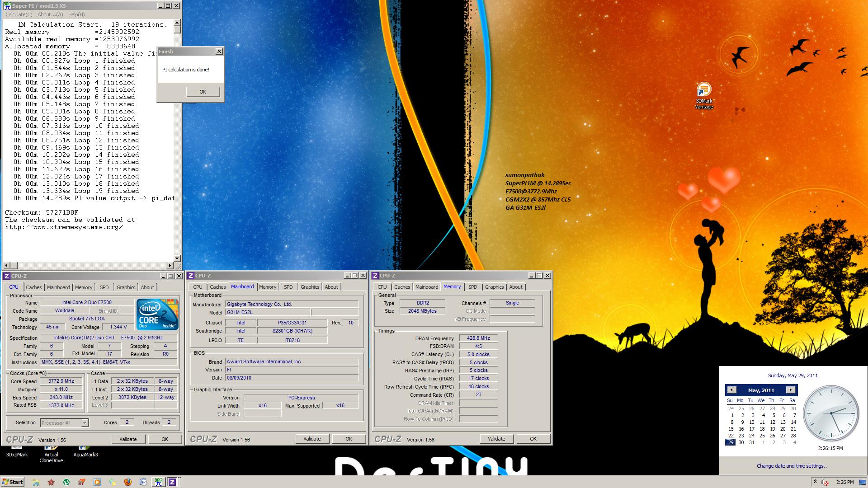Viewport: 868px width, 488px height.
Task: Switch to About tab in left CPU-Z
Action: (x=147, y=287)
